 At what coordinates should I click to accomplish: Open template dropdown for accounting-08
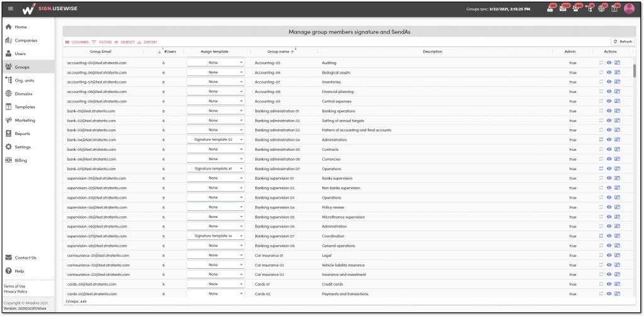coord(216,92)
